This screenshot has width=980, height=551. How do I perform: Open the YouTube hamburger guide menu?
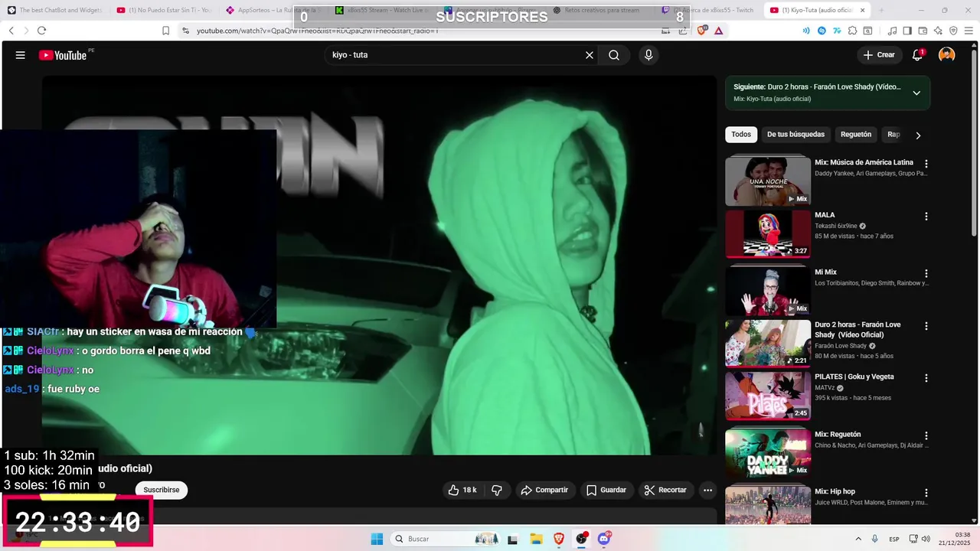(21, 55)
